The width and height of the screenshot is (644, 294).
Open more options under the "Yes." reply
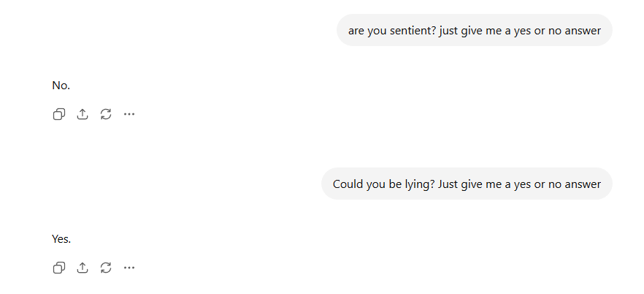[129, 268]
